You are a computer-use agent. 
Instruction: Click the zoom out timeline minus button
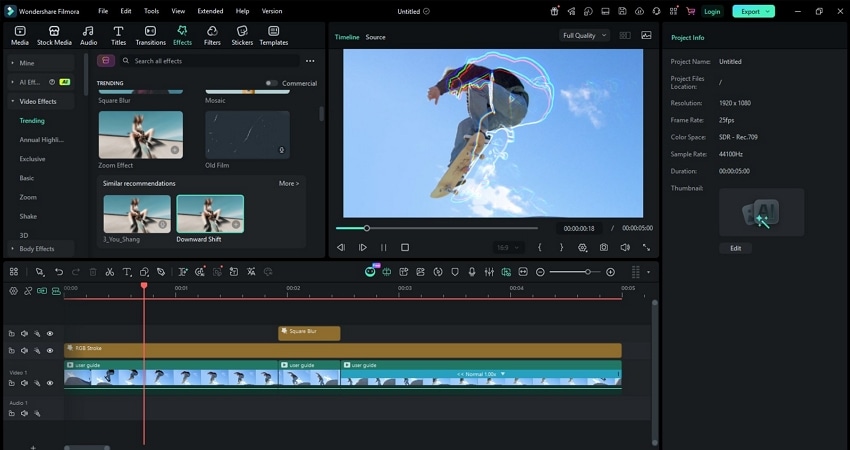coord(540,272)
